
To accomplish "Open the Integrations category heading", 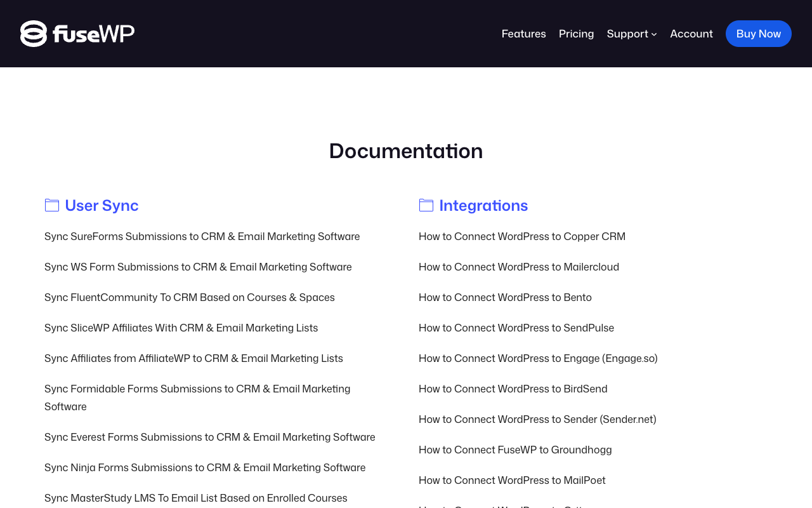I will coord(483,205).
